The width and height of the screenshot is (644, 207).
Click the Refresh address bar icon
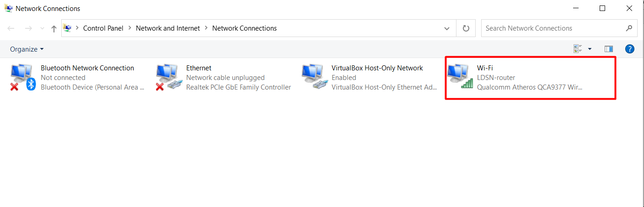[x=466, y=28]
